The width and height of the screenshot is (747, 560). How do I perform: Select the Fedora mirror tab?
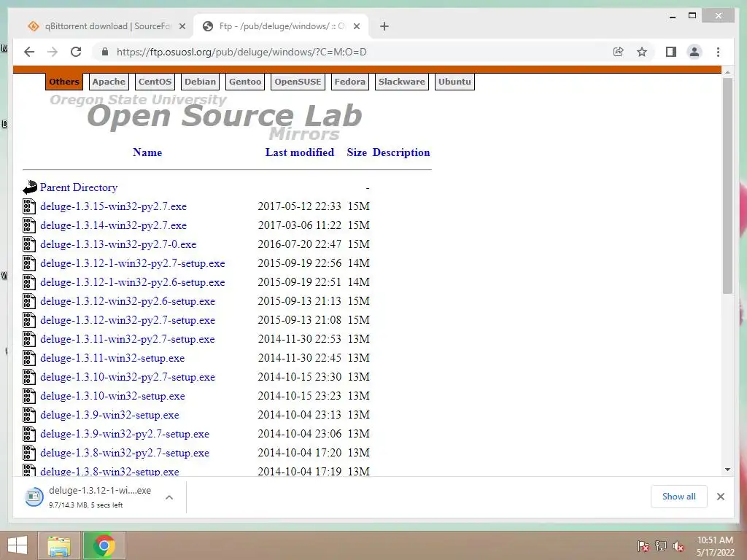[x=349, y=82]
